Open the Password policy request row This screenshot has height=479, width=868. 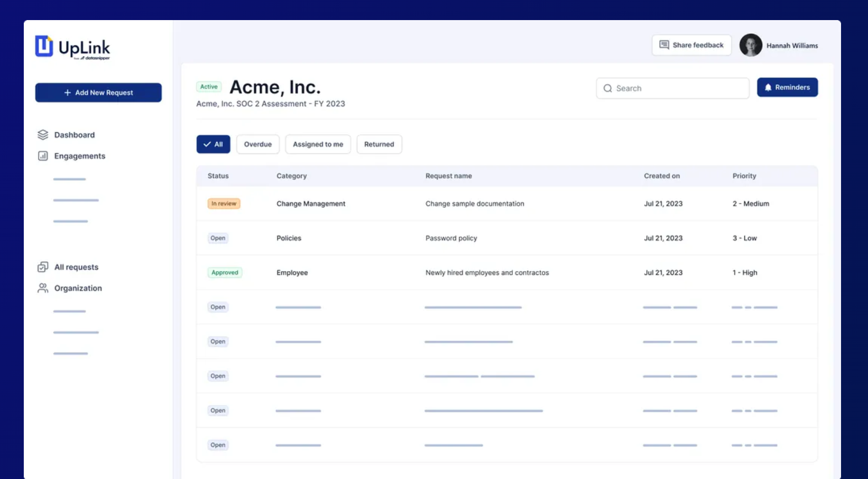451,238
